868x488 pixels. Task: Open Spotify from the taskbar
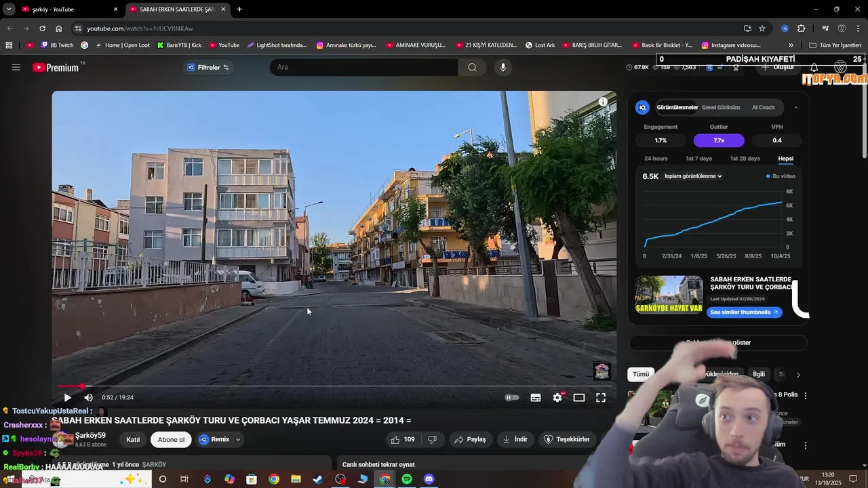(407, 479)
